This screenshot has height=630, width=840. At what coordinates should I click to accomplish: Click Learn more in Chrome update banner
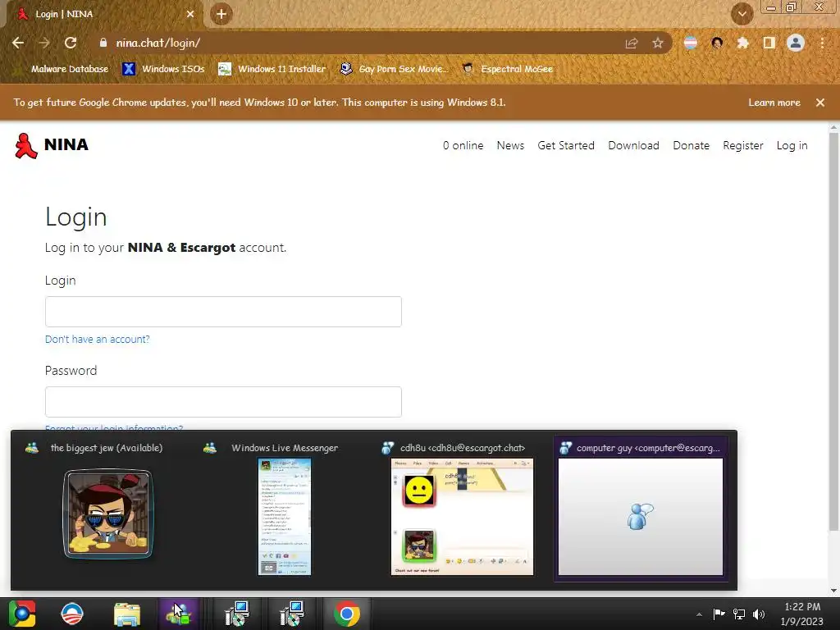click(x=774, y=103)
